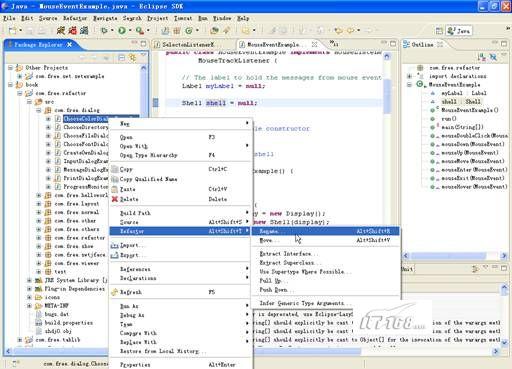The height and width of the screenshot is (369, 512).
Task: Click the MouseEventExample class icon in Outline
Action: pos(420,85)
